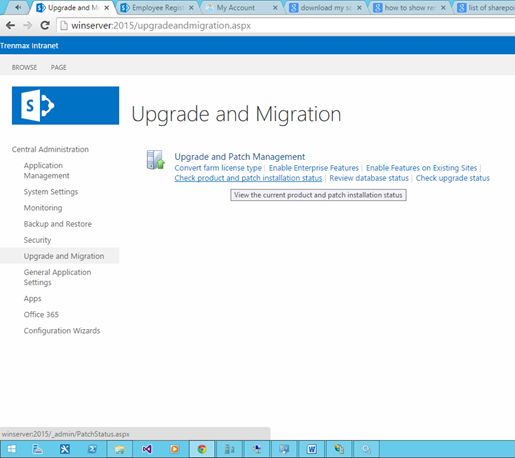This screenshot has height=458, width=515.
Task: Open the PAGE ribbon tab
Action: point(59,67)
